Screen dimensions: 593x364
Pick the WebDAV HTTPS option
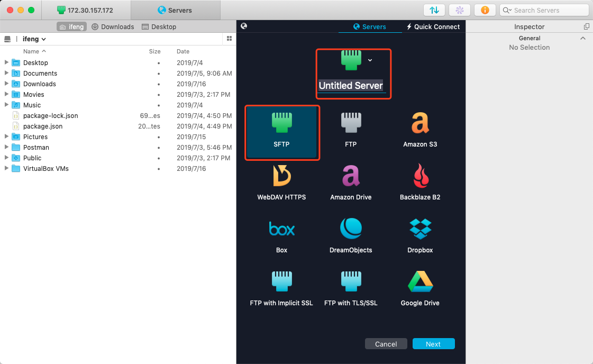[282, 183]
